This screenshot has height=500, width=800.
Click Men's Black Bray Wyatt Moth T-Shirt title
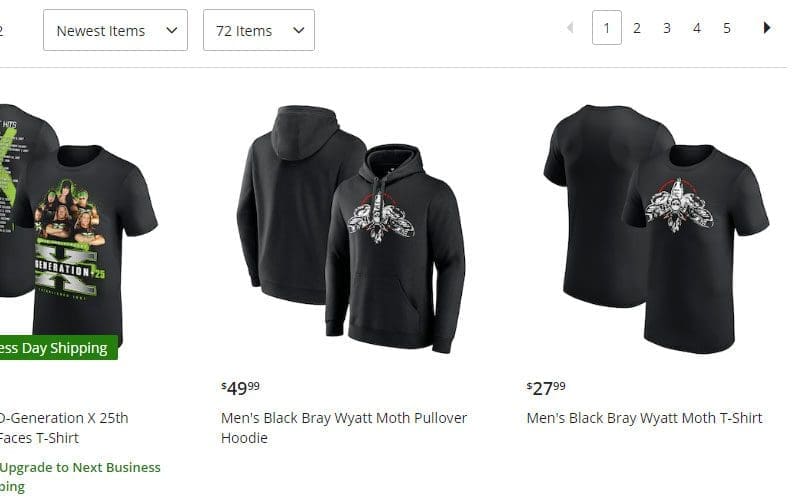[644, 418]
